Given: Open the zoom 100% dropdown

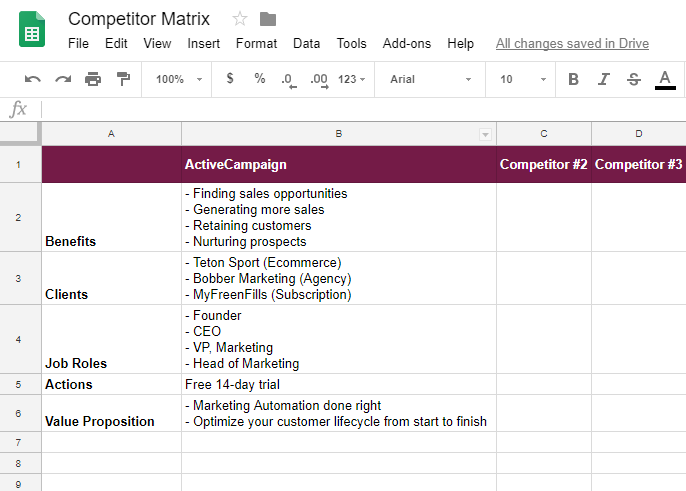Looking at the screenshot, I should 178,79.
